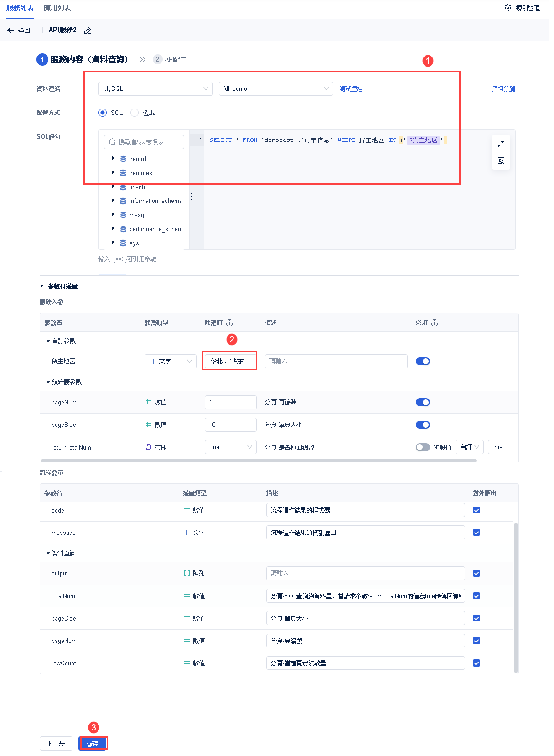Open the fdl_demo connection dropdown
This screenshot has height=756, width=554.
point(276,88)
